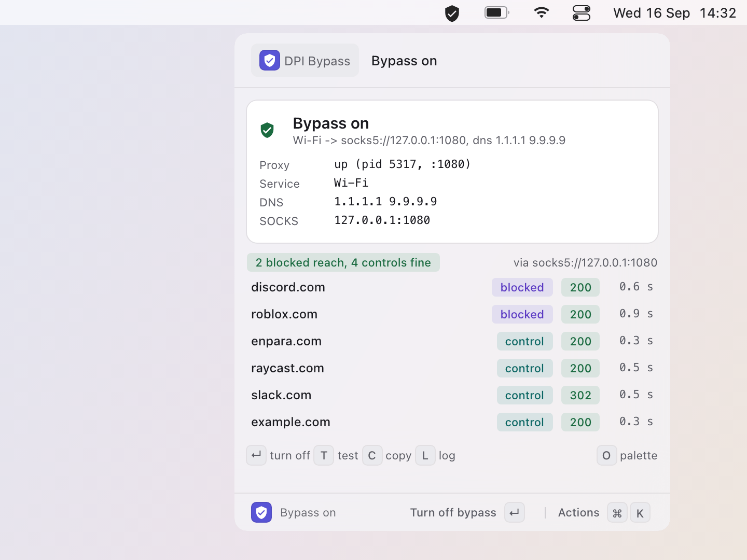The width and height of the screenshot is (747, 560).
Task: Open the Wi-Fi menu bar icon
Action: tap(542, 12)
